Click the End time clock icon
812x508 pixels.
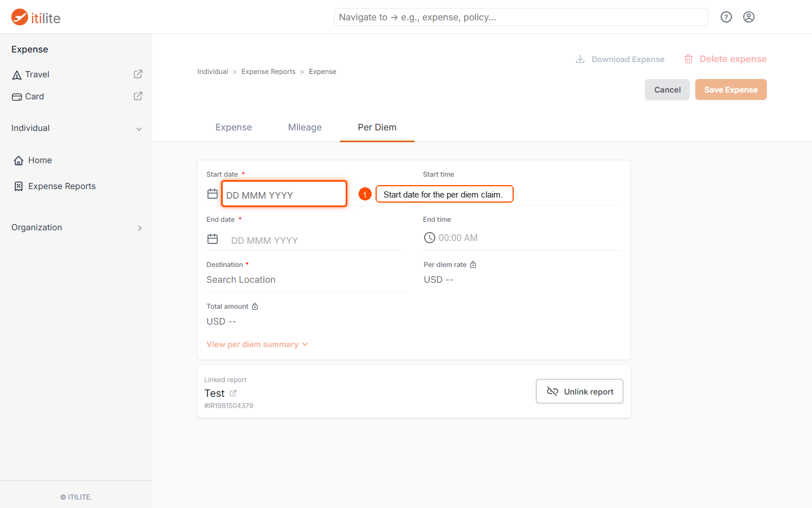coord(430,238)
